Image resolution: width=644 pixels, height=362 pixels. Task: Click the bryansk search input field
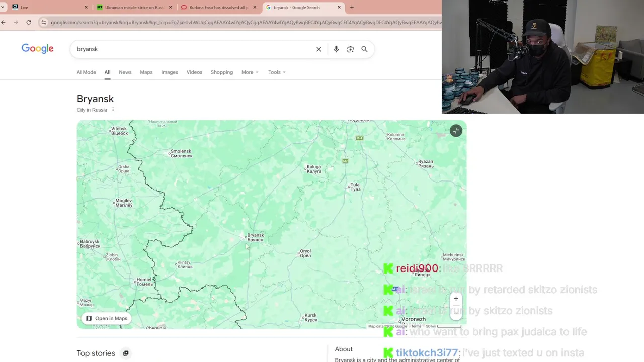194,49
